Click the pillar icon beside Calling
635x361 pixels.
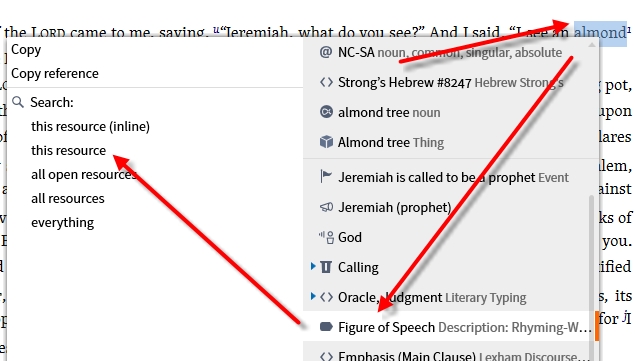(x=326, y=267)
